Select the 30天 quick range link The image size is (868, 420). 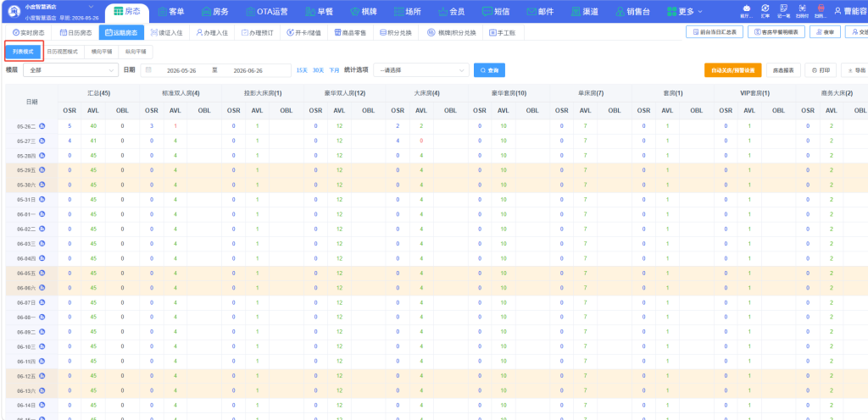pos(319,70)
